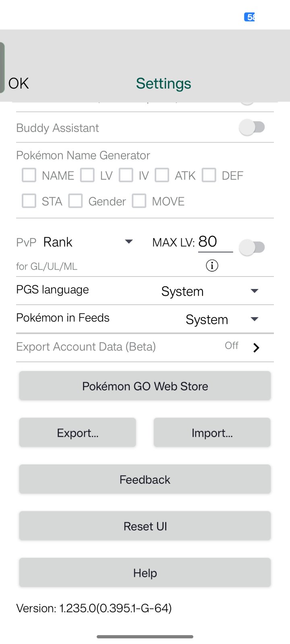
Task: Open the Pokémon GO Web Store
Action: (145, 386)
